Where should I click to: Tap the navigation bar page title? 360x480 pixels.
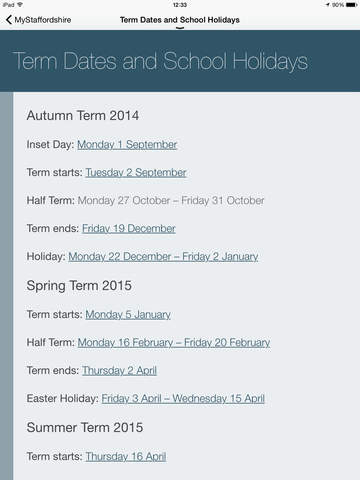pyautogui.click(x=180, y=20)
